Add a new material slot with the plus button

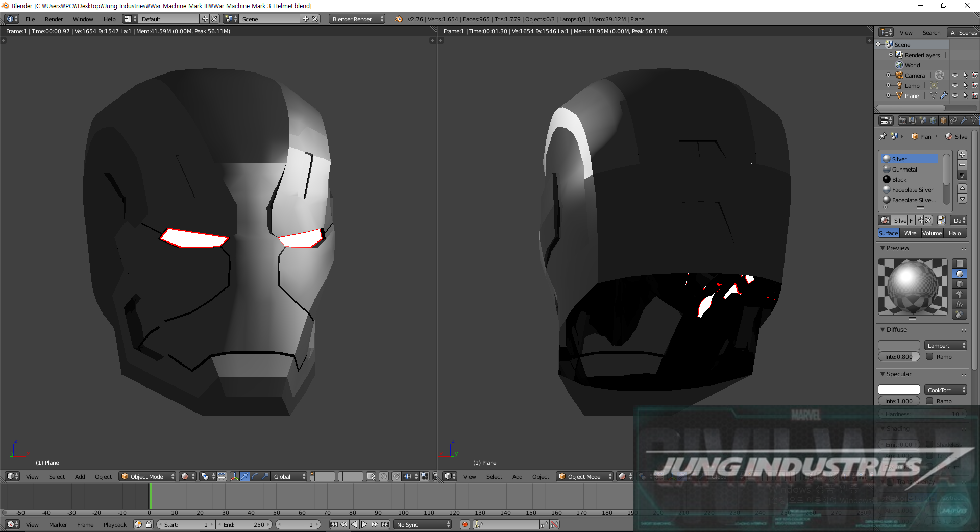(962, 155)
